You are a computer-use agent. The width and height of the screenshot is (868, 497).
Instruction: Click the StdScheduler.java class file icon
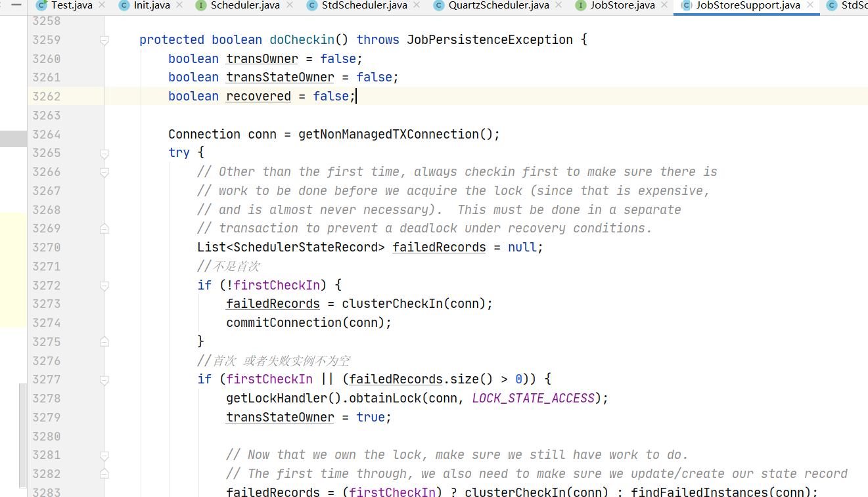click(312, 5)
